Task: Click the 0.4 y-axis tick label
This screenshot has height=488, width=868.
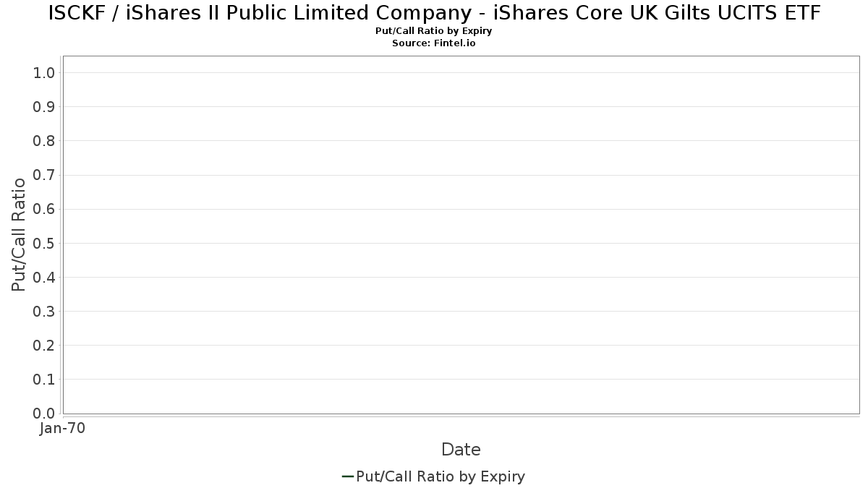Action: (x=44, y=277)
